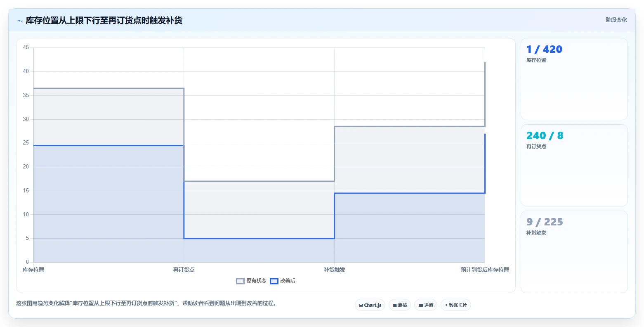Click the 进度 tag
Screen dimensions: 644x327
pos(426,305)
